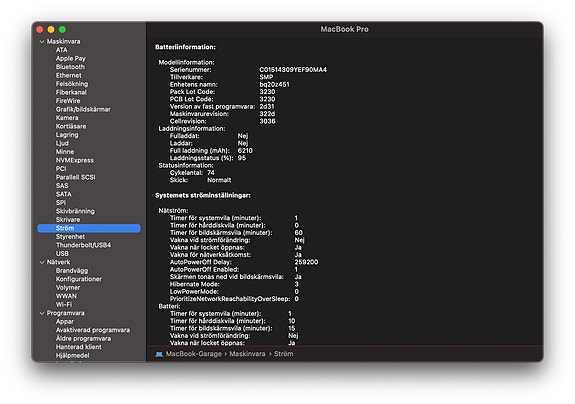The image size is (575, 404).
Task: Click the MacBook icon in the path bar
Action: click(x=159, y=354)
